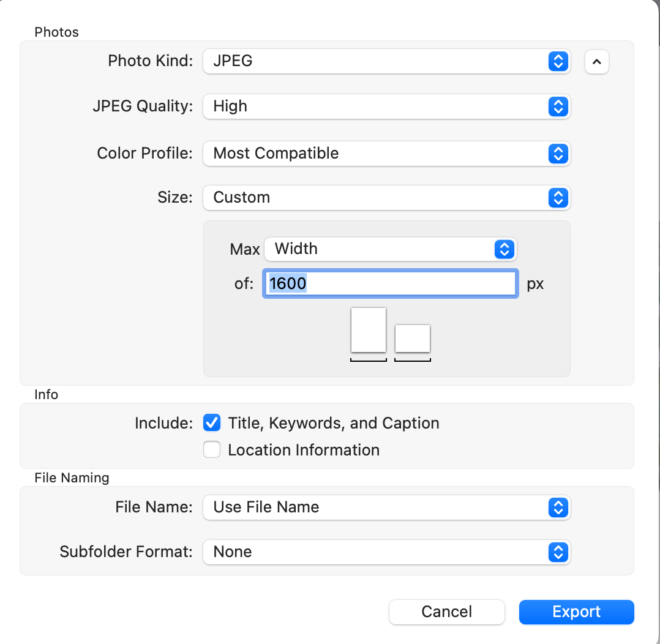Click blue arrows on Color Profile popup
Viewport: 660px width, 644px height.
click(x=558, y=153)
